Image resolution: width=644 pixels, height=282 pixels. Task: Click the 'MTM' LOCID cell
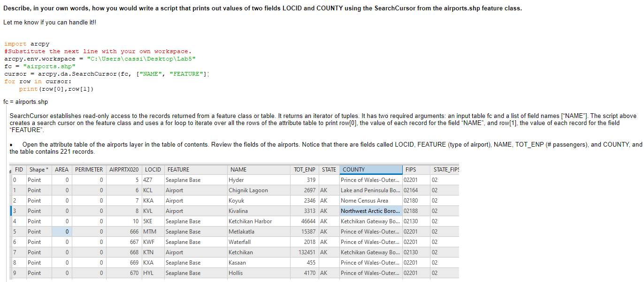pos(153,232)
